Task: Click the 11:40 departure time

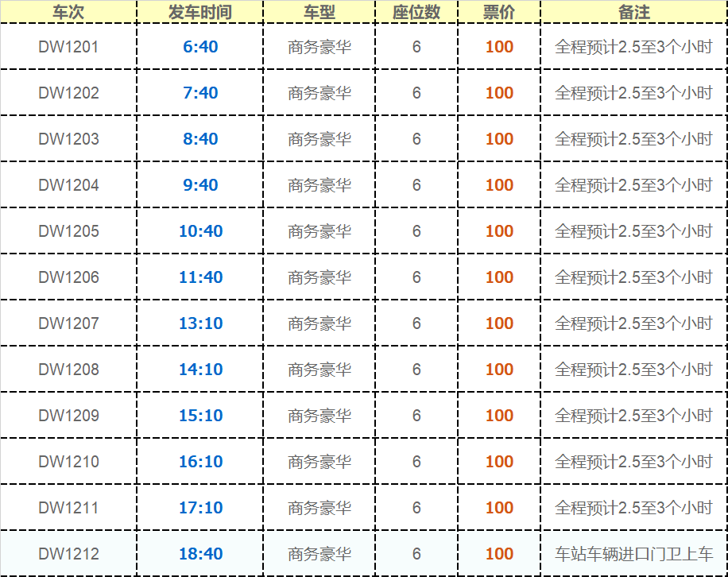Action: (x=200, y=277)
